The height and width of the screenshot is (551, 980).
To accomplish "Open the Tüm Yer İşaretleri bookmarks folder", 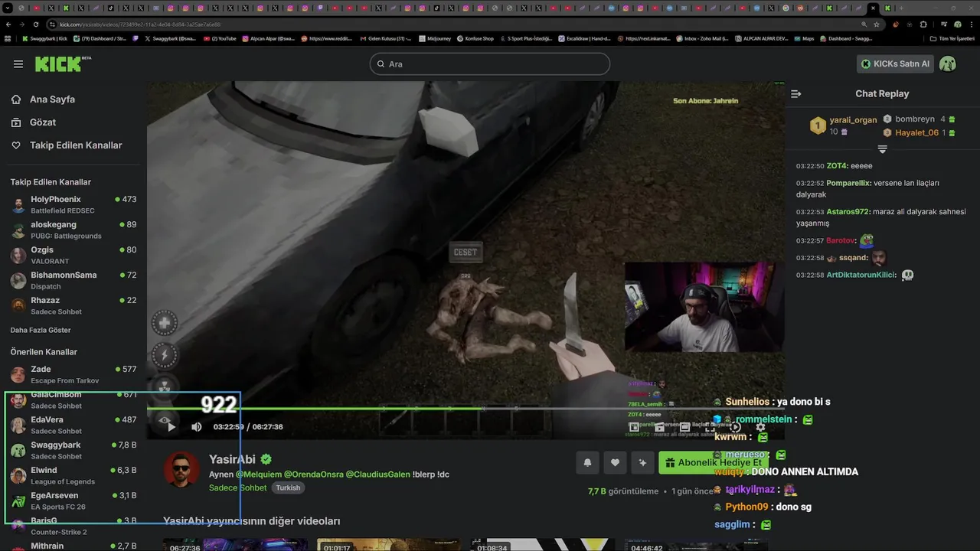I will (952, 38).
